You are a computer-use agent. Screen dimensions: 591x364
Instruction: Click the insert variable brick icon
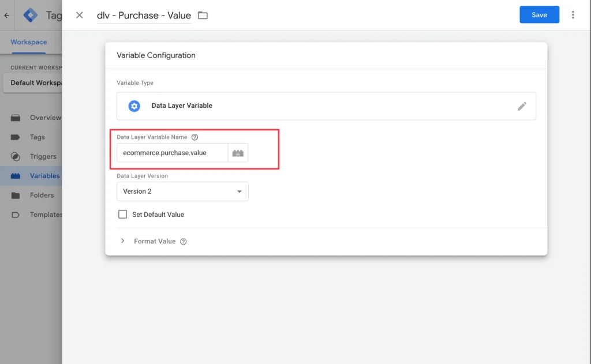pos(238,153)
